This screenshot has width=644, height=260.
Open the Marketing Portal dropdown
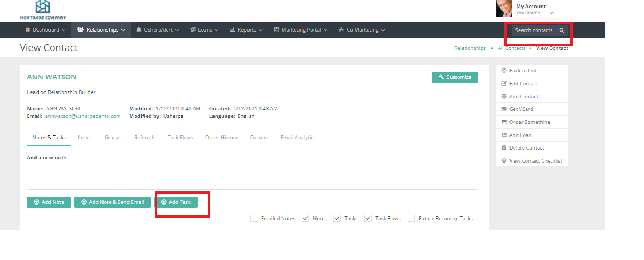point(301,30)
